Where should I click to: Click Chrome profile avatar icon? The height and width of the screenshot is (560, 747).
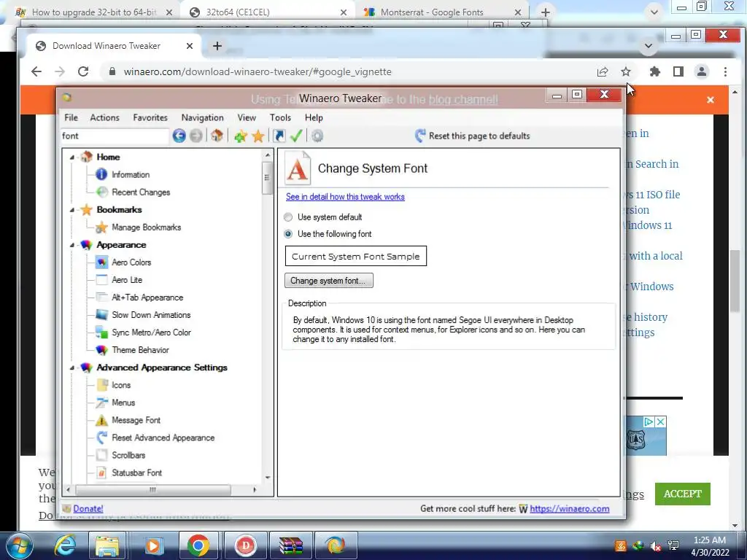(x=701, y=72)
